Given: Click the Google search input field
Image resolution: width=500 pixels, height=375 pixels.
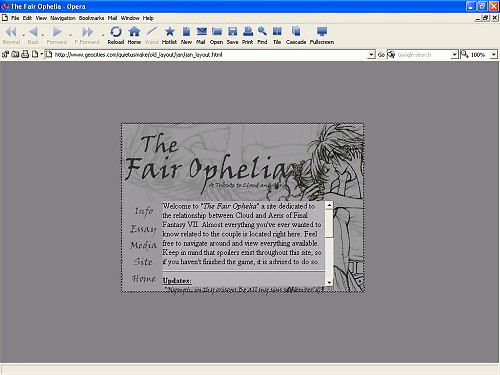Looking at the screenshot, I should (x=423, y=55).
